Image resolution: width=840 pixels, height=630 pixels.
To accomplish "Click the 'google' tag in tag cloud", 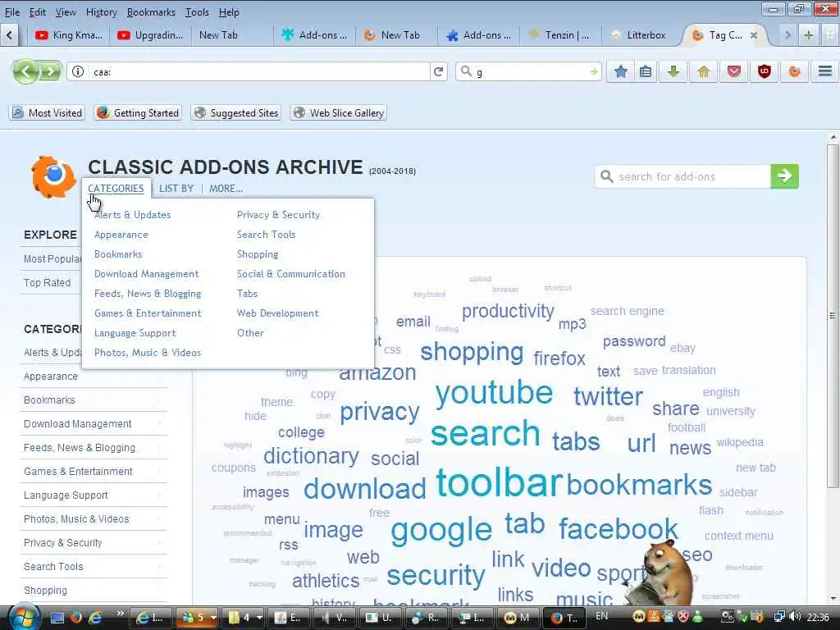I will pos(441,531).
